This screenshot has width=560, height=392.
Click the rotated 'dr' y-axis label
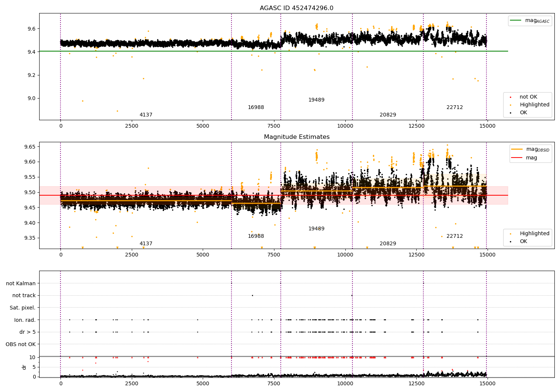24,367
